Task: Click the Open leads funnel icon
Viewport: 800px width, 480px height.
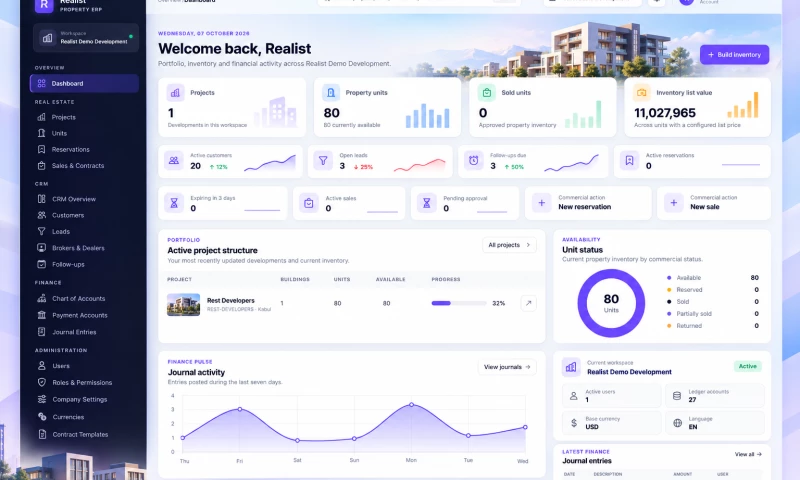Action: click(323, 161)
